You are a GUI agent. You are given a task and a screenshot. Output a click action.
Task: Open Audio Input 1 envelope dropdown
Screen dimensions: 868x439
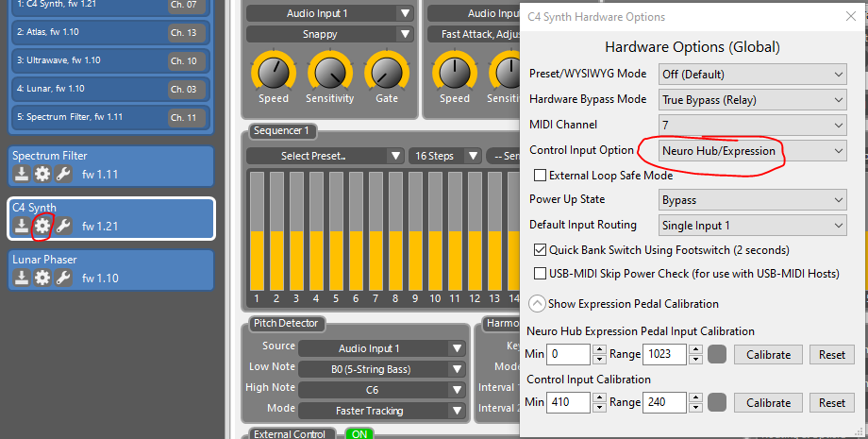pos(330,13)
